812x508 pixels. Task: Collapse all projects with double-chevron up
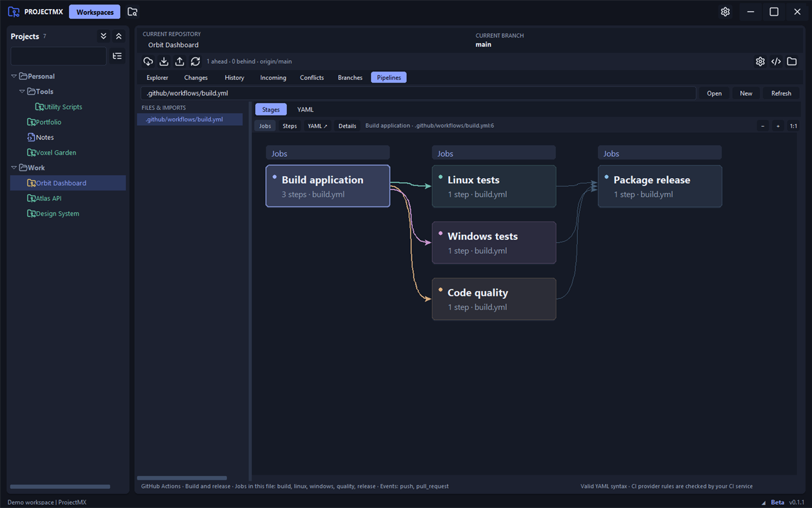point(119,36)
